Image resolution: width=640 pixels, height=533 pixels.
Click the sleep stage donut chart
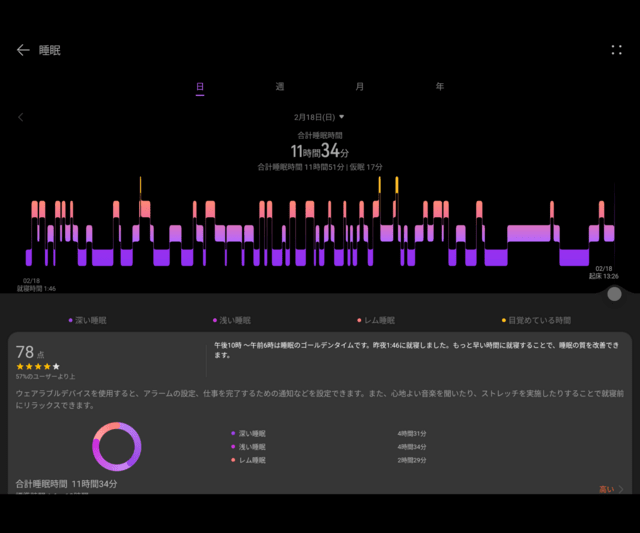pyautogui.click(x=117, y=446)
